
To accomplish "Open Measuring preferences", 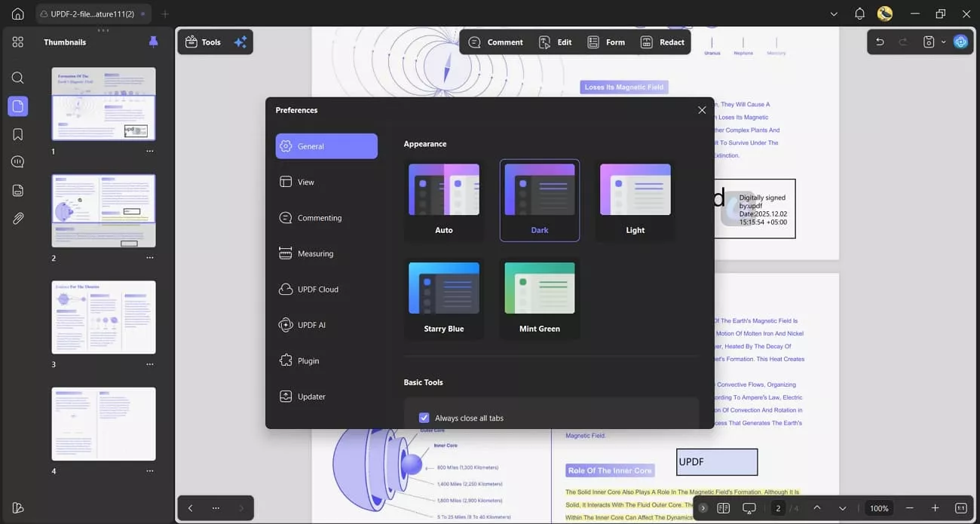I will [326, 253].
